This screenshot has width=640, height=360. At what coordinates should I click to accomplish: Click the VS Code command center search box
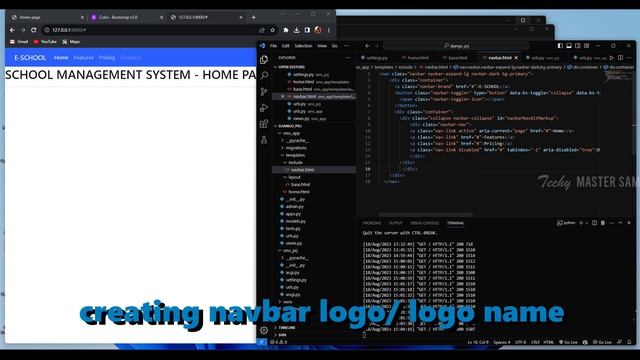456,46
